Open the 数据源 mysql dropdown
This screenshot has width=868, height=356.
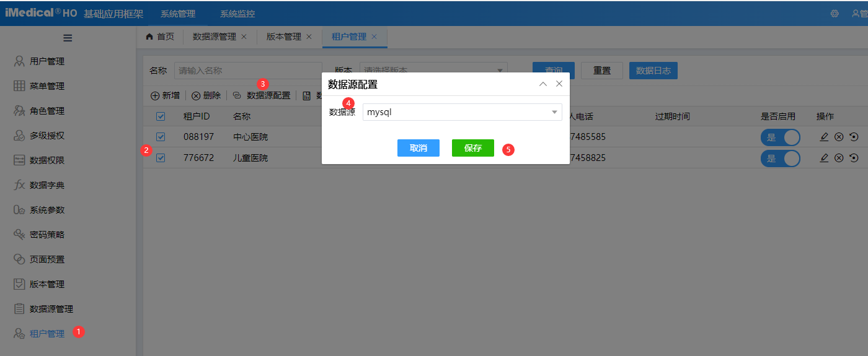[x=462, y=112]
